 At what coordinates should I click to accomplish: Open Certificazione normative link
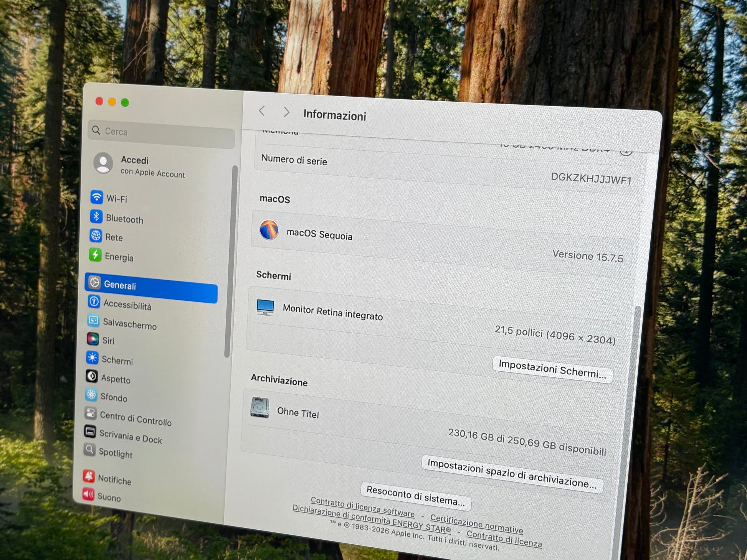tap(476, 524)
